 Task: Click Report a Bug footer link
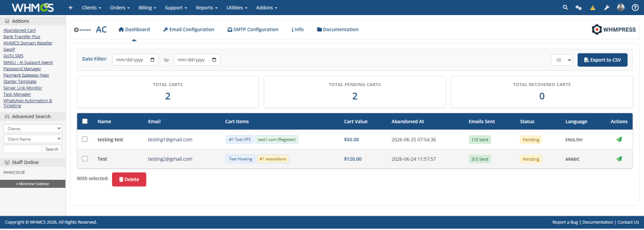tap(565, 222)
